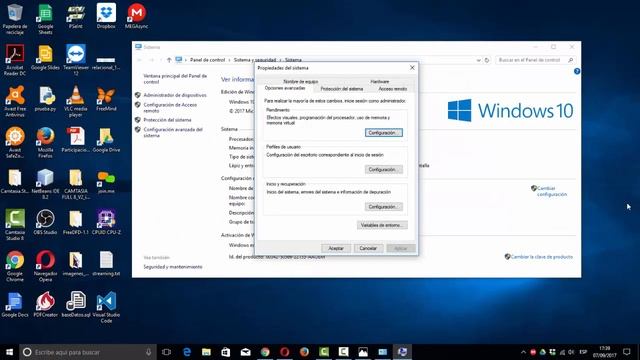Click the Cancelar button
The height and width of the screenshot is (360, 640).
click(368, 248)
